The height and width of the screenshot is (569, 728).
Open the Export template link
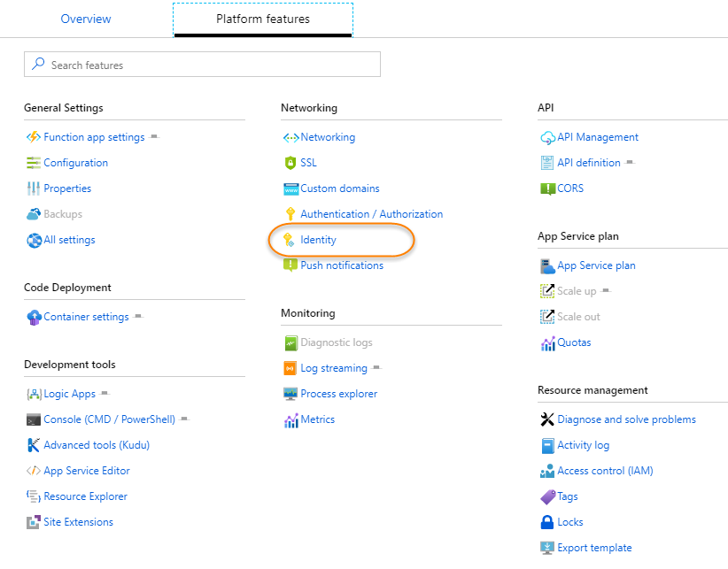594,548
